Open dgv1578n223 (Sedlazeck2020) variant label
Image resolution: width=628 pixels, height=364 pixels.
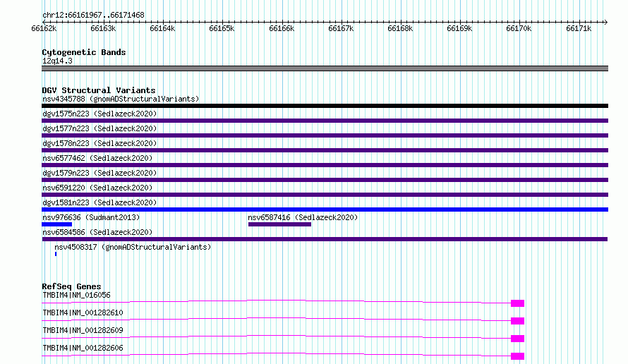click(x=99, y=143)
